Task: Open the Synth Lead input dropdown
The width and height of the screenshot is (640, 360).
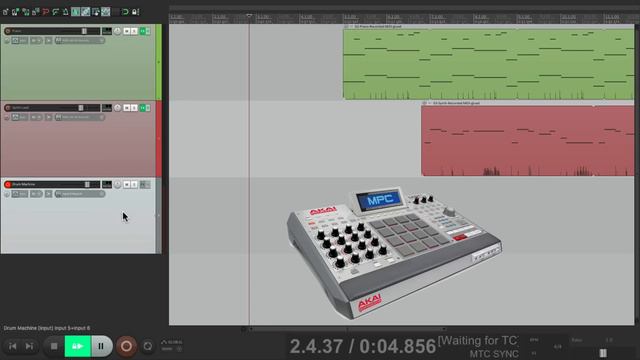Action: coord(80,117)
